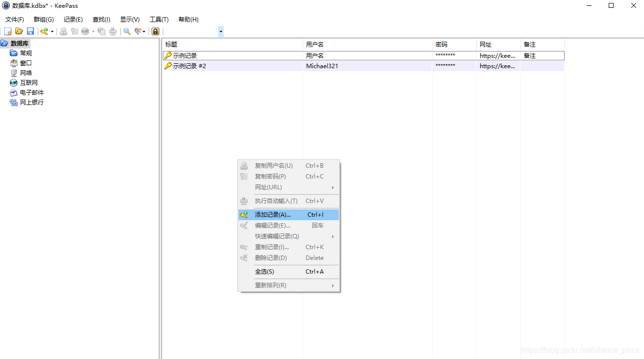Open the Show entries dropdown arrow
Image resolution: width=644 pixels, height=359 pixels.
(144, 31)
